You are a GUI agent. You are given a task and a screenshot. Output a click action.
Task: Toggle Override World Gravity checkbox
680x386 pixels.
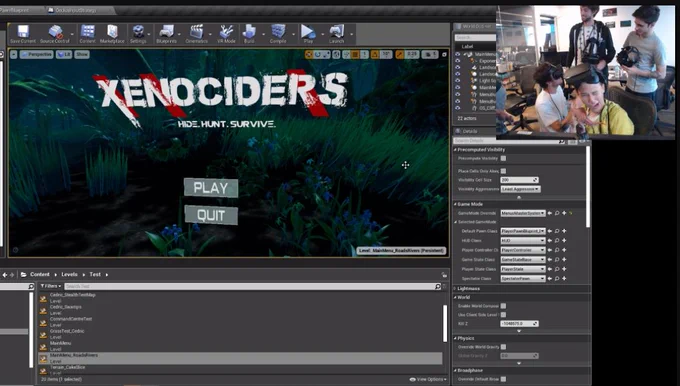[x=503, y=347]
